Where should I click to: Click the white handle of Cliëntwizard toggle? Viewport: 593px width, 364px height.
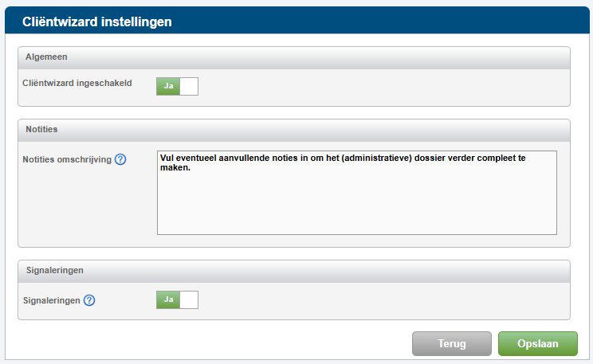(x=189, y=86)
